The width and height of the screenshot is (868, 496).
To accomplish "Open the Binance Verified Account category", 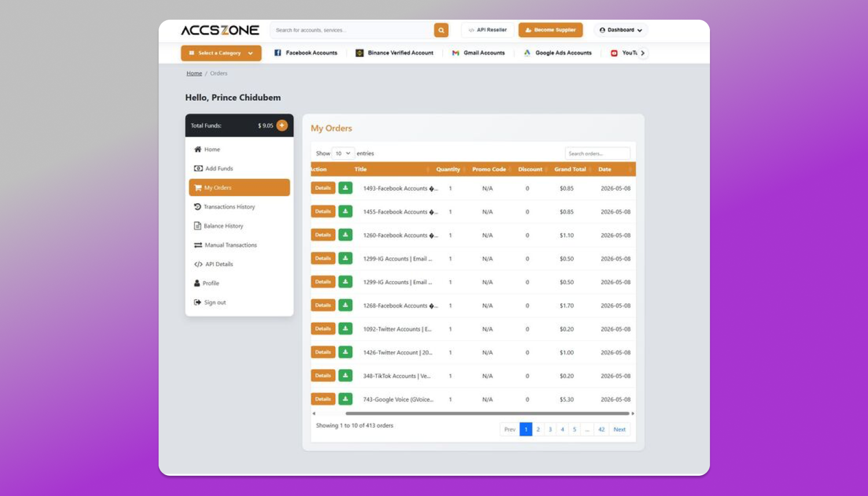I will coord(395,53).
